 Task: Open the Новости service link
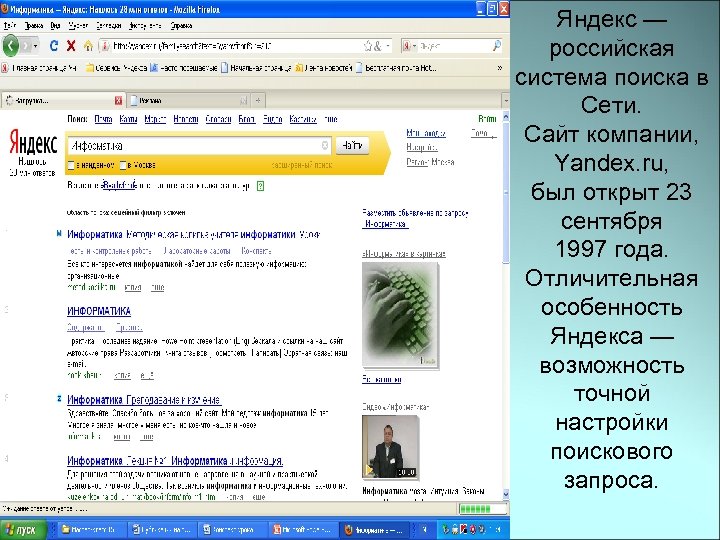(186, 119)
